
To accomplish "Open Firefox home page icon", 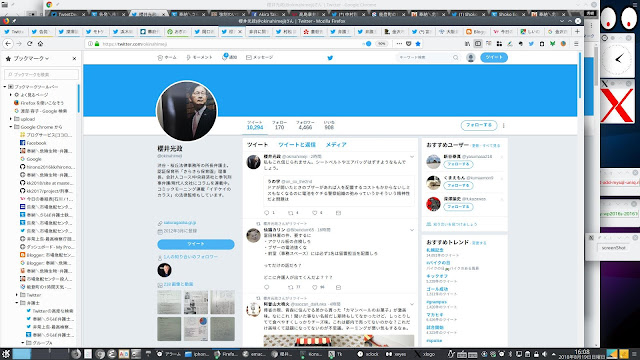I will tap(40, 44).
